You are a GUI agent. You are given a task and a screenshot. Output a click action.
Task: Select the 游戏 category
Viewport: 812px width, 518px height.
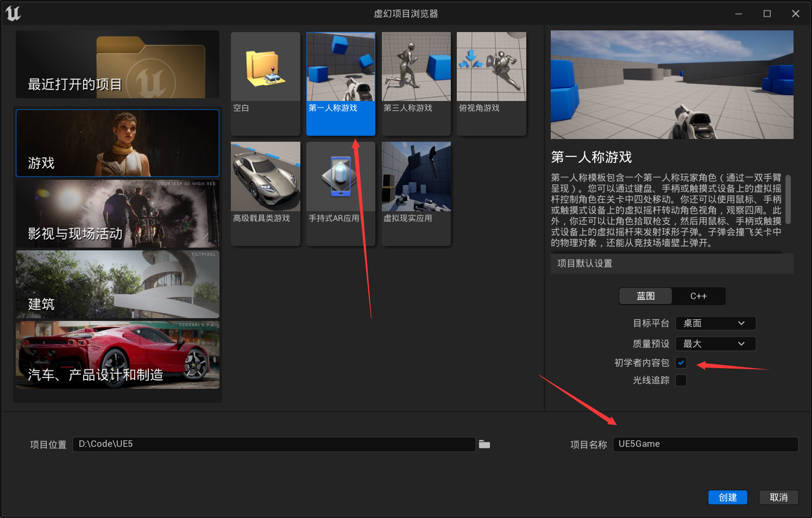coord(117,143)
